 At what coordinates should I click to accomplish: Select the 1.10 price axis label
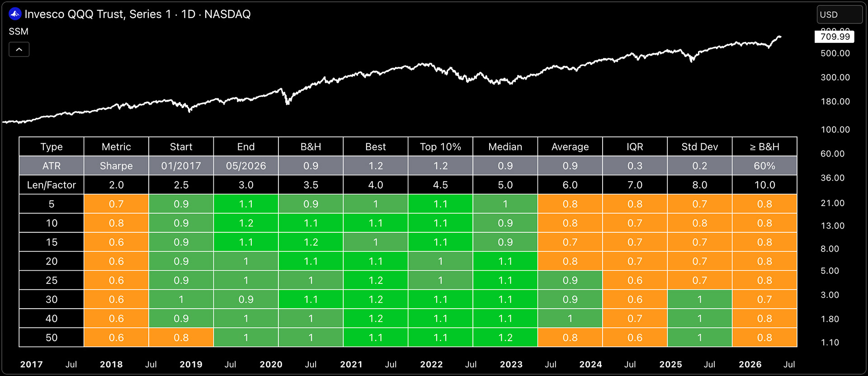pos(830,343)
